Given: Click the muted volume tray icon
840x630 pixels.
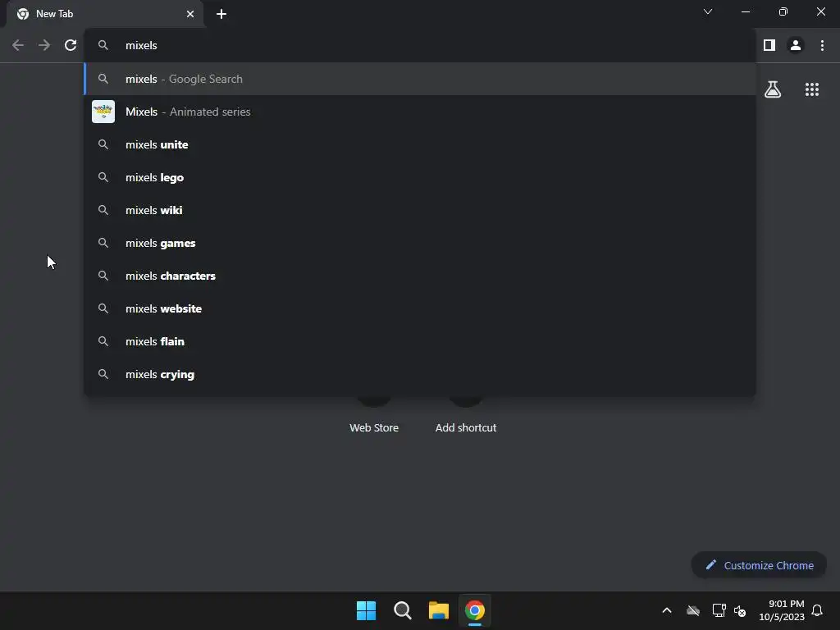Looking at the screenshot, I should pyautogui.click(x=740, y=610).
